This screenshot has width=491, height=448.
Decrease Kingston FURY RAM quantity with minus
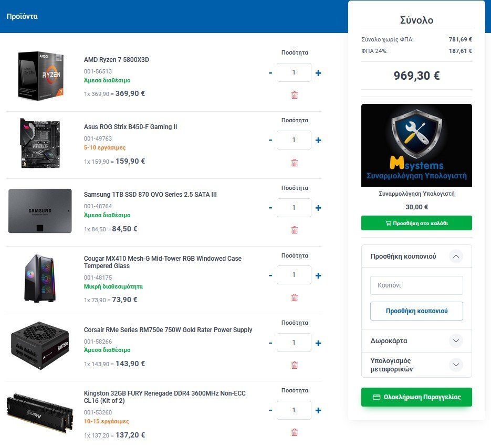point(270,410)
